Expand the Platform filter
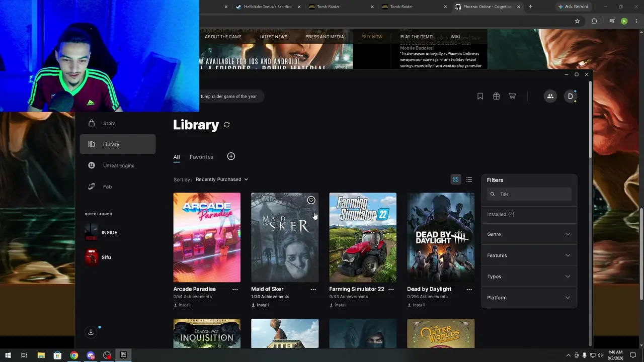Image resolution: width=644 pixels, height=362 pixels. pos(529,298)
